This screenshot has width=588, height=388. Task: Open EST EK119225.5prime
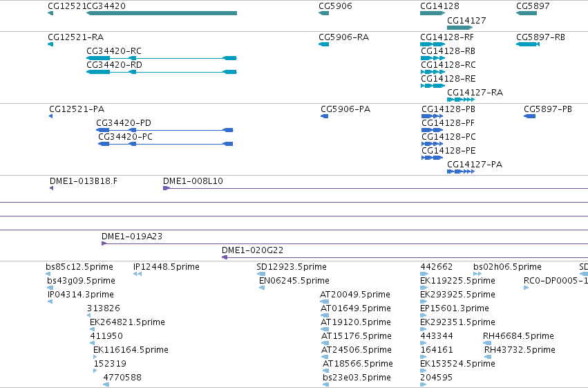click(x=458, y=281)
